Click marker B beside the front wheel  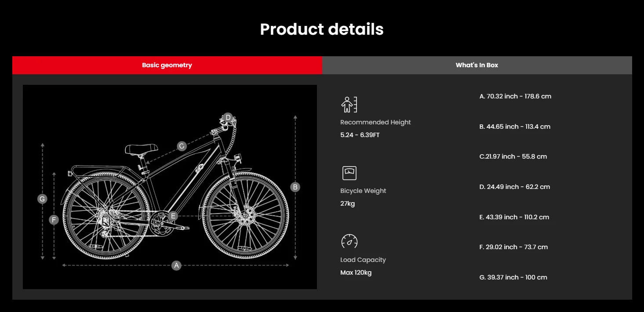click(295, 187)
